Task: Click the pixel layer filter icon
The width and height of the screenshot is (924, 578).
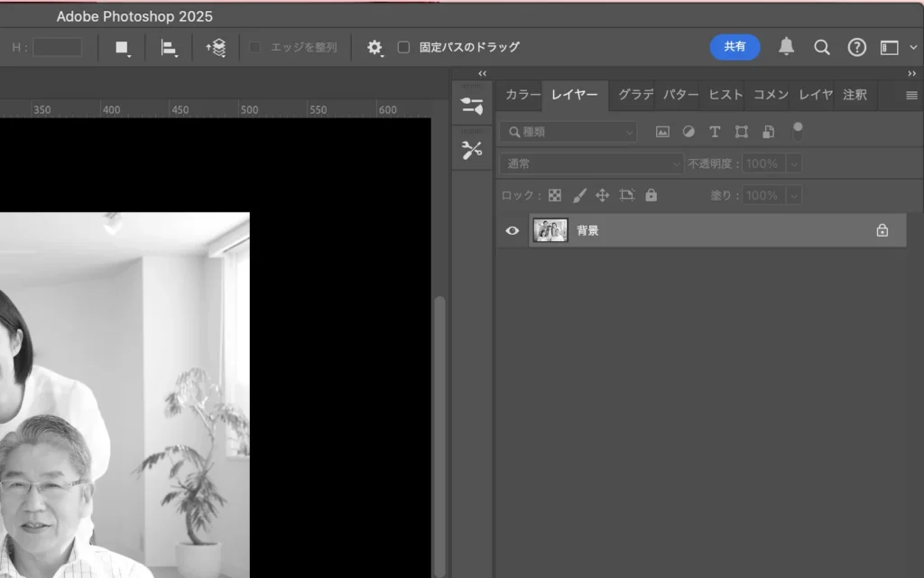Action: 662,132
